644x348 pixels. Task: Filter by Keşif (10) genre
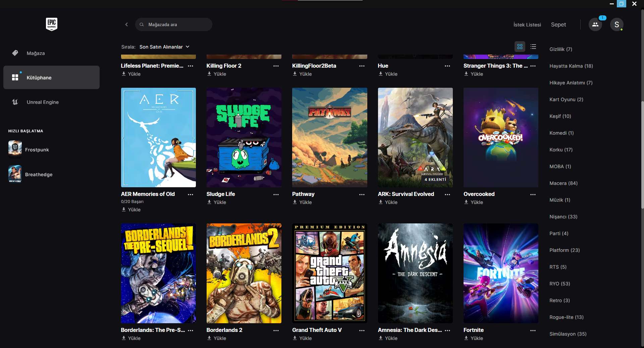(x=560, y=116)
